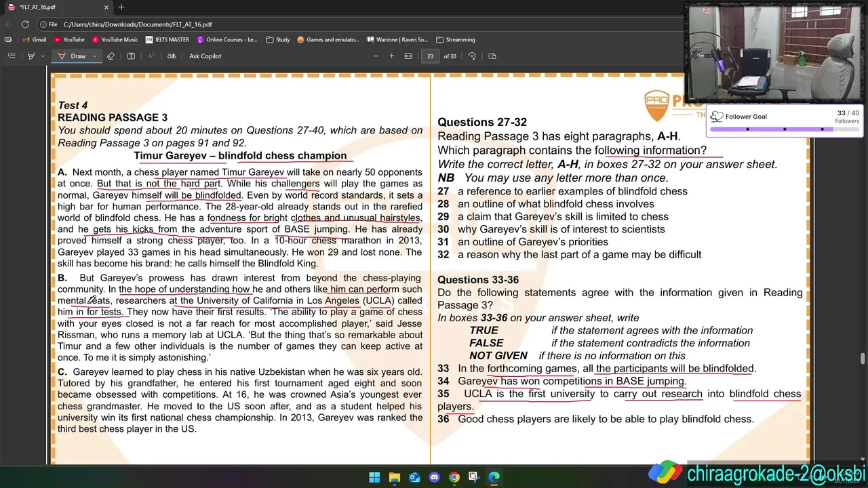
Task: Select the Eraser tool
Action: [x=111, y=56]
